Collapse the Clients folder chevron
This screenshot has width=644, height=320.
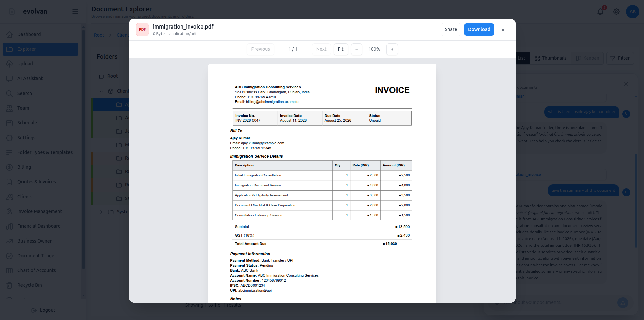(101, 91)
